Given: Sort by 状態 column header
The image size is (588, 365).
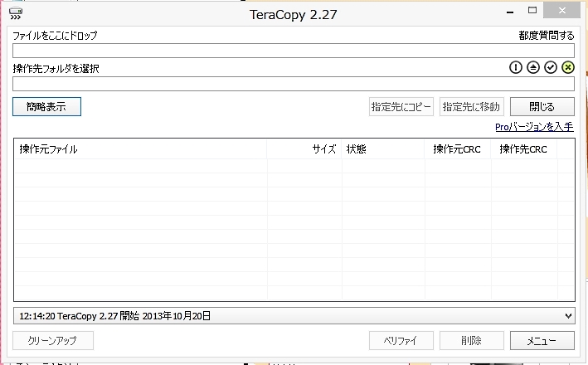Looking at the screenshot, I should [383, 149].
